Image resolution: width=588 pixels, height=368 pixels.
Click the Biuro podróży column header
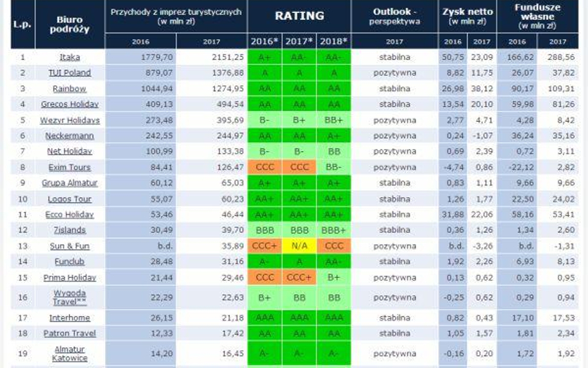point(70,25)
